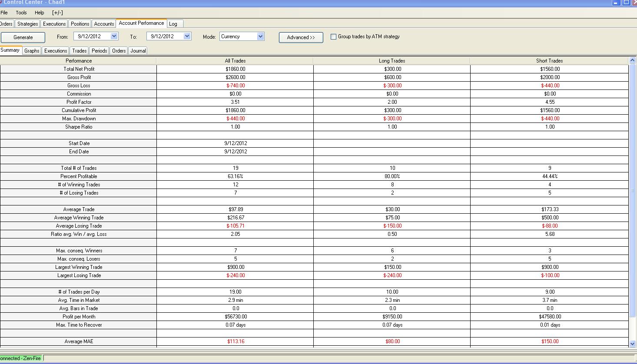Click the End Date row label
The image size is (637, 364).
coord(79,152)
